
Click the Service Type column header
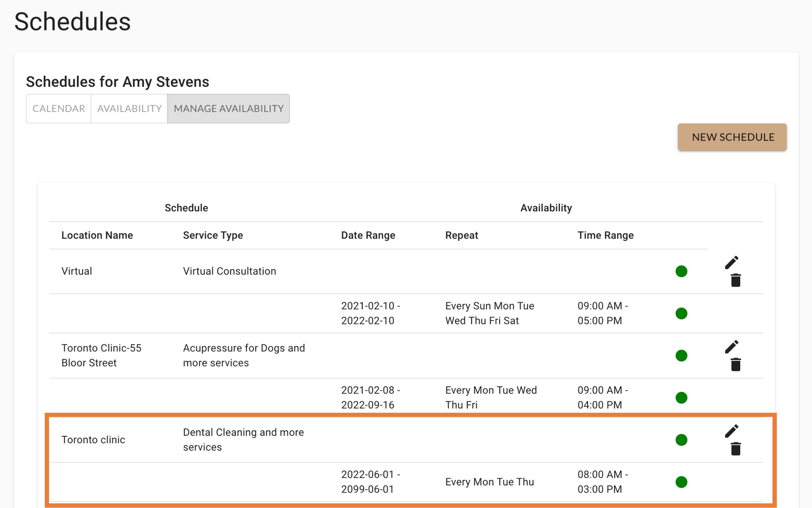point(213,235)
